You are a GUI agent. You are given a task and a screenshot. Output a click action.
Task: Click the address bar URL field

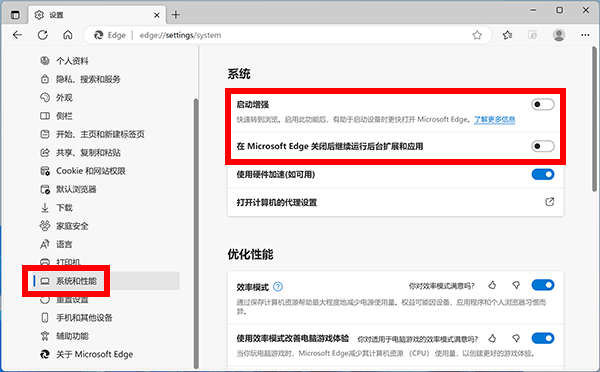[x=287, y=35]
